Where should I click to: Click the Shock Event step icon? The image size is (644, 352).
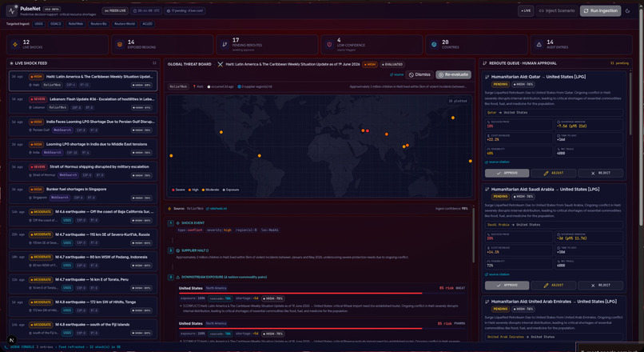pos(178,223)
